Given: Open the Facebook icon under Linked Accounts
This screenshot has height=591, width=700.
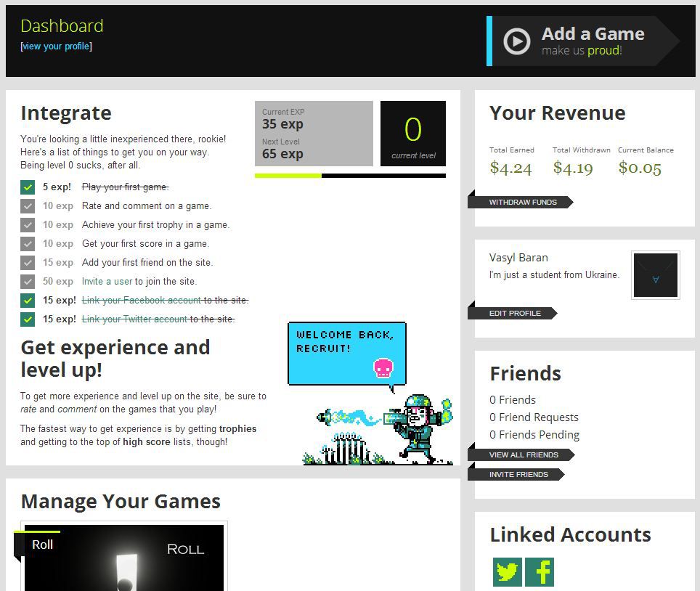Looking at the screenshot, I should coord(539,571).
